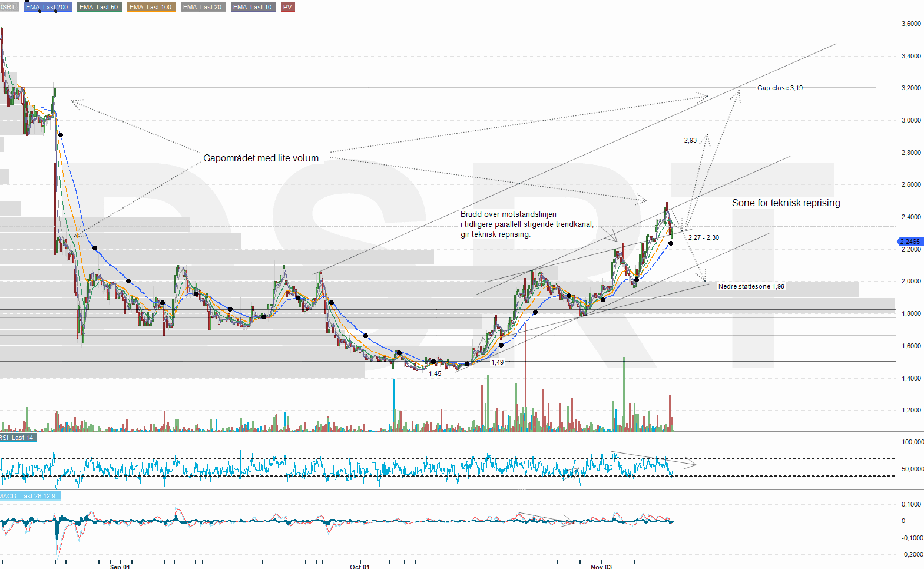Screen dimensions: 924x569
Task: Click the Oct 01 date on time axis
Action: click(x=359, y=566)
